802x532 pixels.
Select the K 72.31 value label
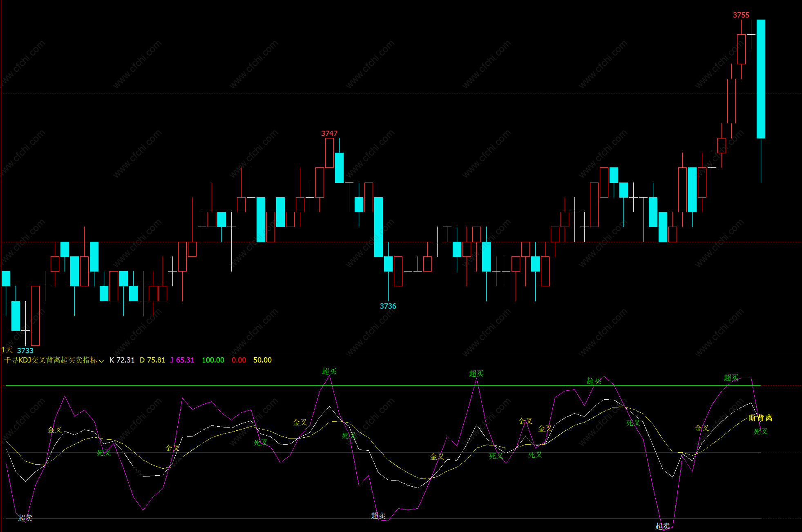(122, 360)
